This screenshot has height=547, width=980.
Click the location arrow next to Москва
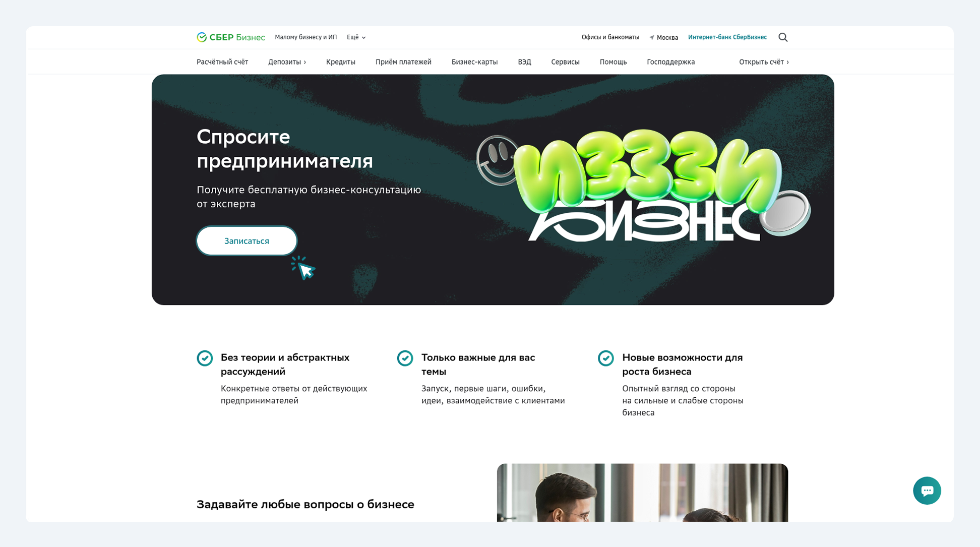coord(652,37)
